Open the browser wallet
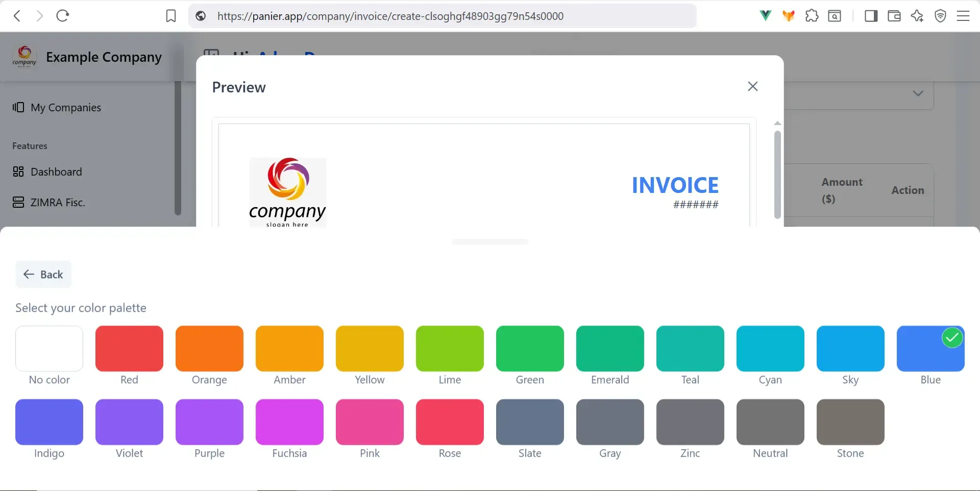Screen dimensions: 980x491 (x=894, y=16)
